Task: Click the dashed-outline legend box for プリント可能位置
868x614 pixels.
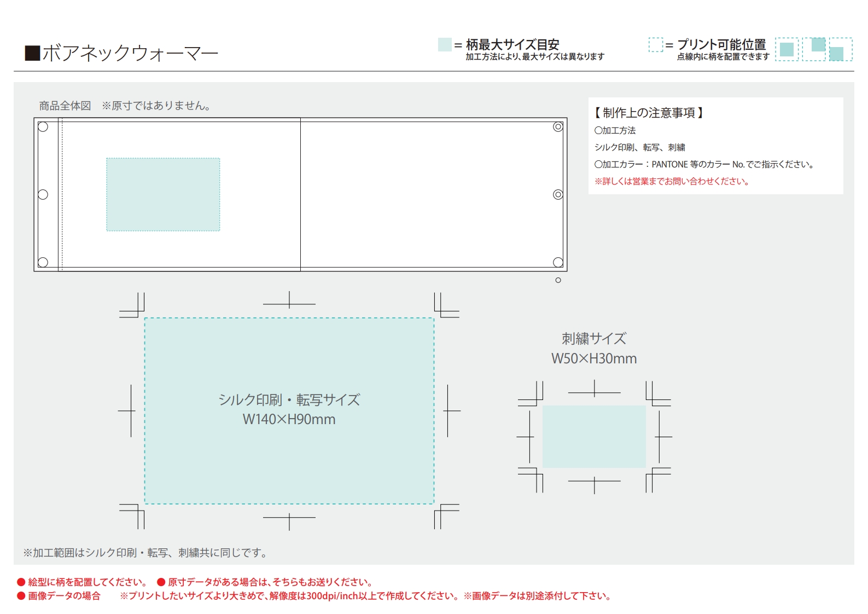Action: (x=655, y=44)
